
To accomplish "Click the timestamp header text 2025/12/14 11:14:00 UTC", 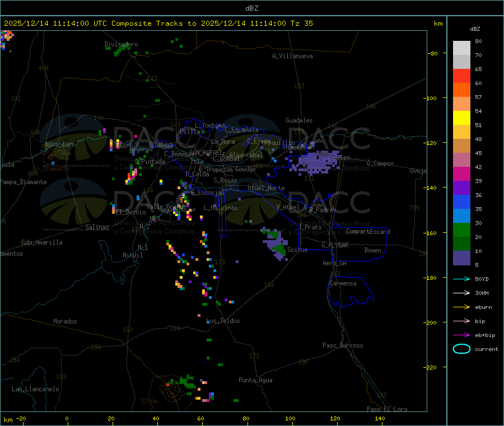I will tap(55, 24).
